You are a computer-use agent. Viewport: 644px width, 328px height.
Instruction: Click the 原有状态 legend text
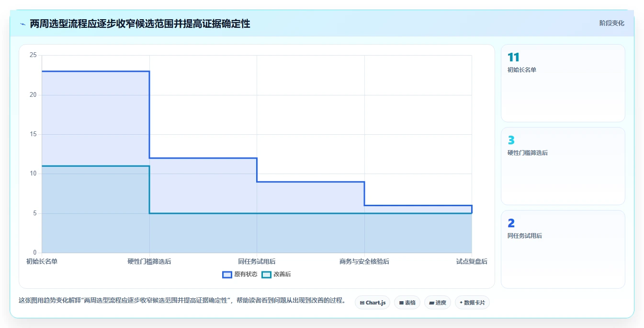[246, 275]
